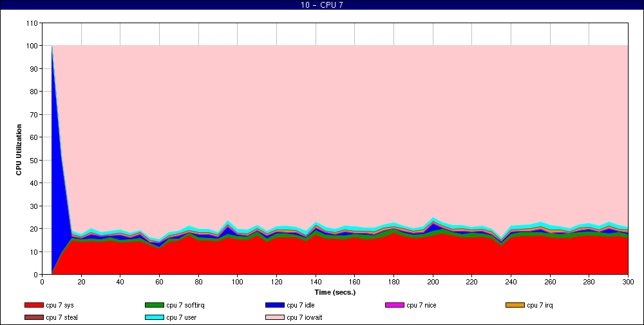Select the 'cpu 7 idle' legend label
This screenshot has width=644, height=325.
pos(301,305)
